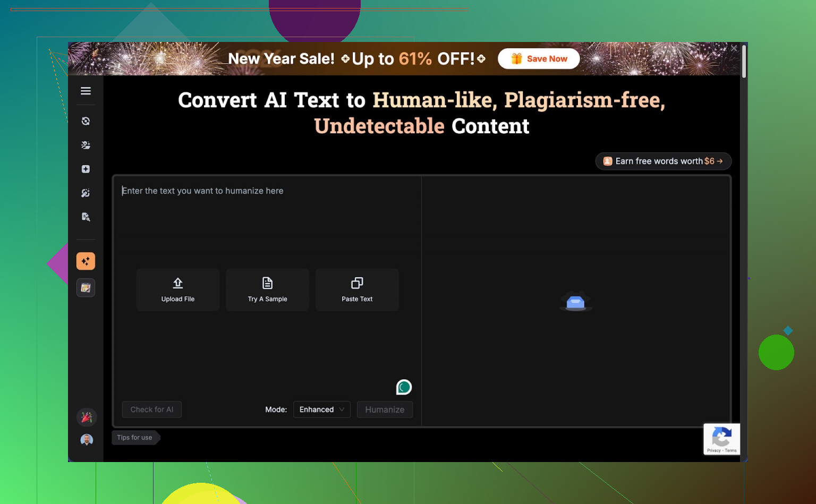Image resolution: width=816 pixels, height=504 pixels.
Task: Expand the Enhanced mode dropdown
Action: [321, 409]
